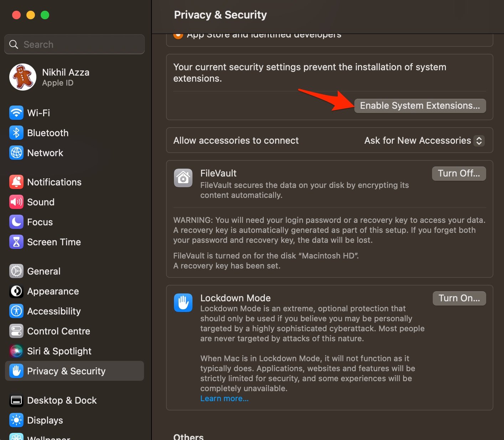Select App Store and identified developers radio
This screenshot has width=504, height=440.
tap(178, 35)
